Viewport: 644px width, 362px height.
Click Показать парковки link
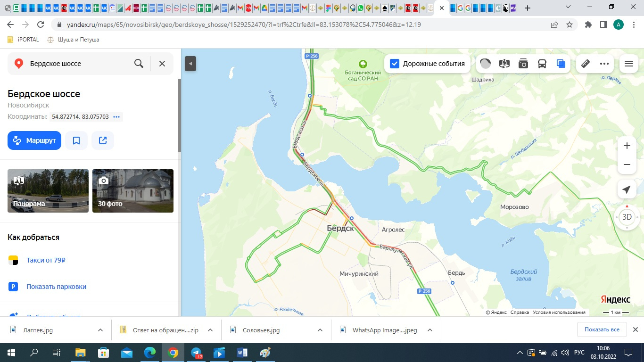point(56,287)
